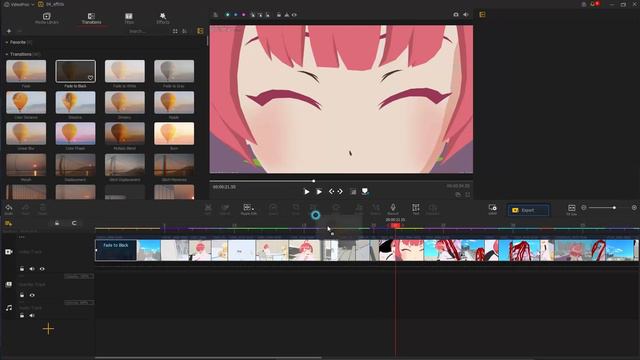640x360 pixels.
Task: Step back one frame
Action: tap(331, 191)
